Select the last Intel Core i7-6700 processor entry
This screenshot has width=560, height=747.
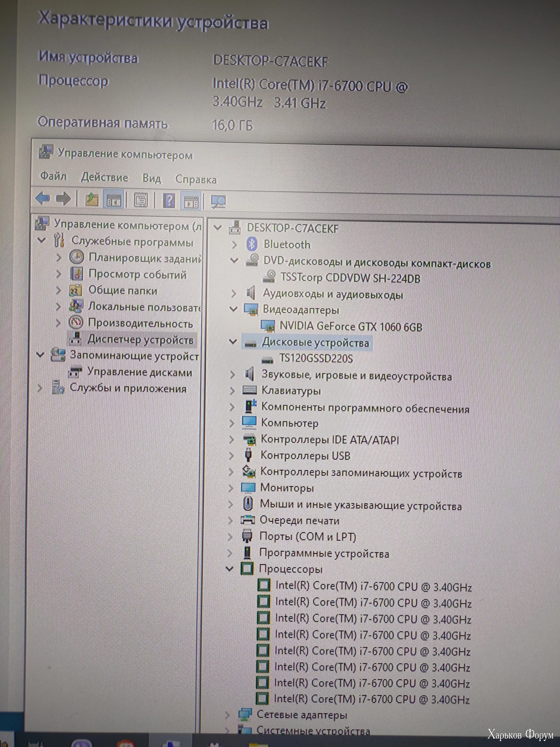(x=371, y=699)
